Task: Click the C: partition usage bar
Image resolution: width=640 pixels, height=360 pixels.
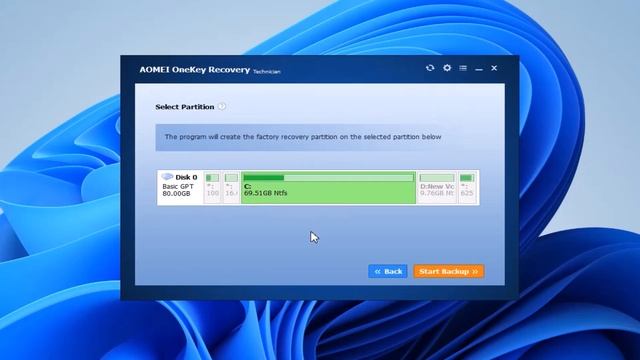Action: [x=329, y=178]
